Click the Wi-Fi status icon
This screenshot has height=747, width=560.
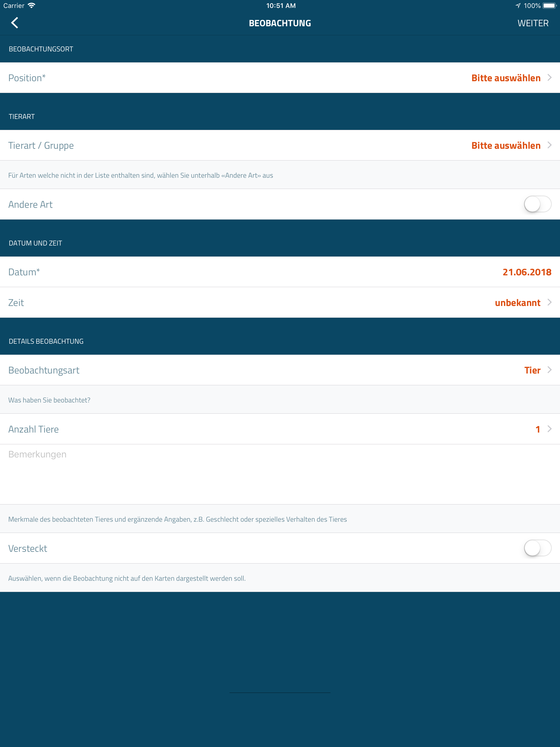31,5
